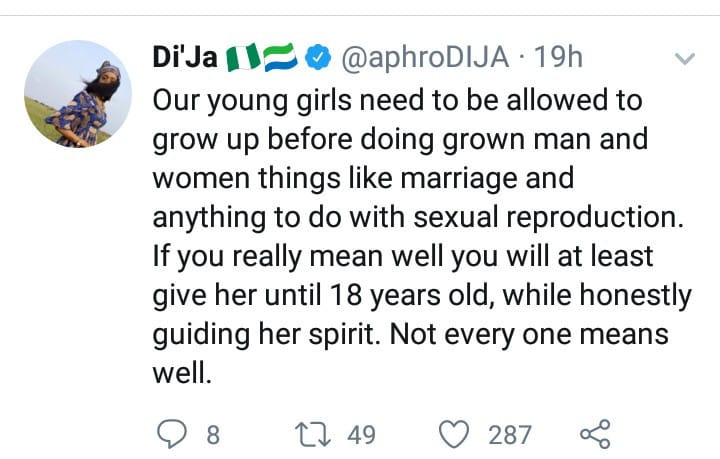Screen dimensions: 720x459
Task: Click the reply count 8
Action: click(212, 435)
